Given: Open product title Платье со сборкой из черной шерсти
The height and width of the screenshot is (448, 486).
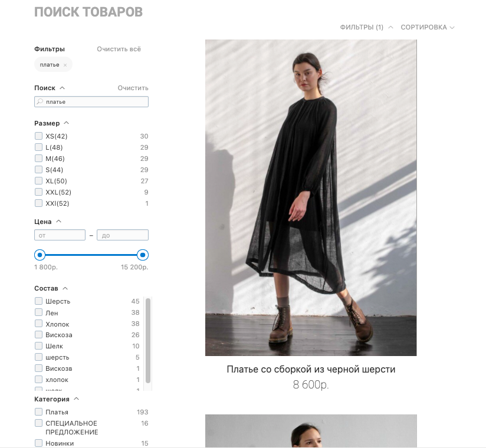Looking at the screenshot, I should tap(311, 370).
